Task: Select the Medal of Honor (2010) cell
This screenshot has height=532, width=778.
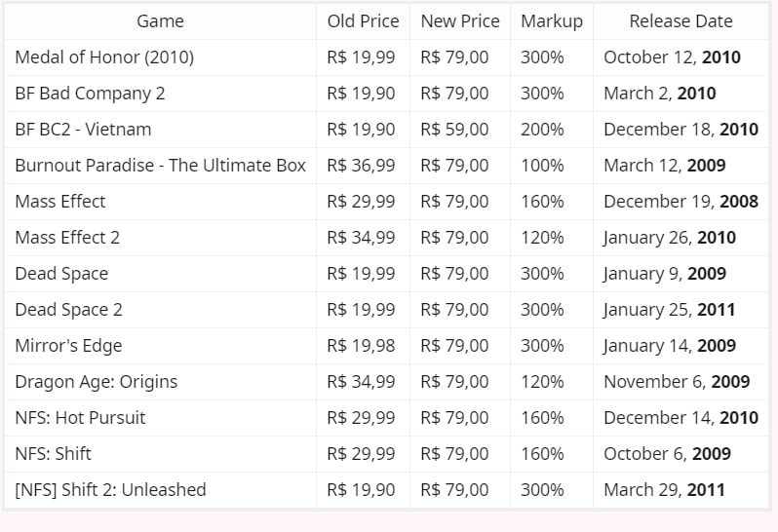Action: (104, 57)
